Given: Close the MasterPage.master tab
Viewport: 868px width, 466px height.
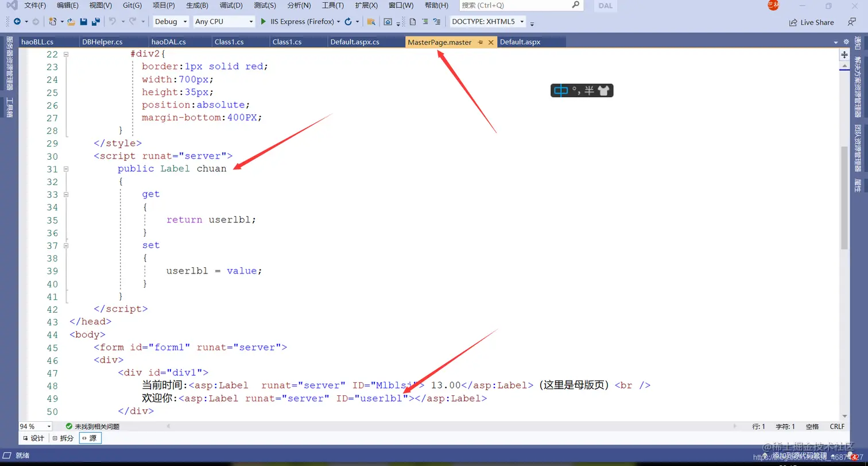Looking at the screenshot, I should click(x=491, y=43).
